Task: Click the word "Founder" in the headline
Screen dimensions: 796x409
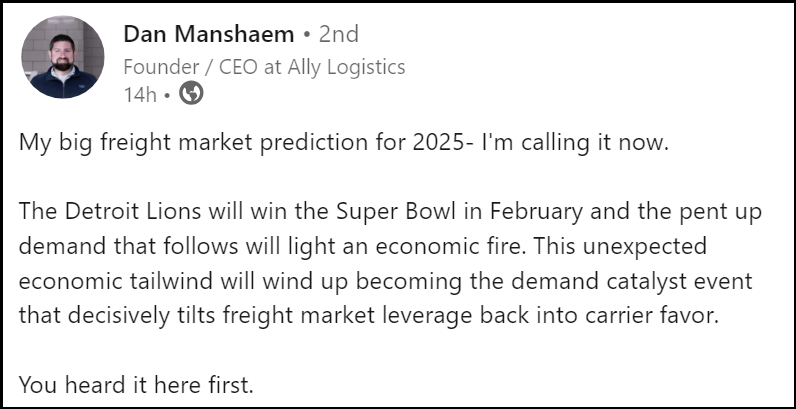Action: [x=157, y=67]
